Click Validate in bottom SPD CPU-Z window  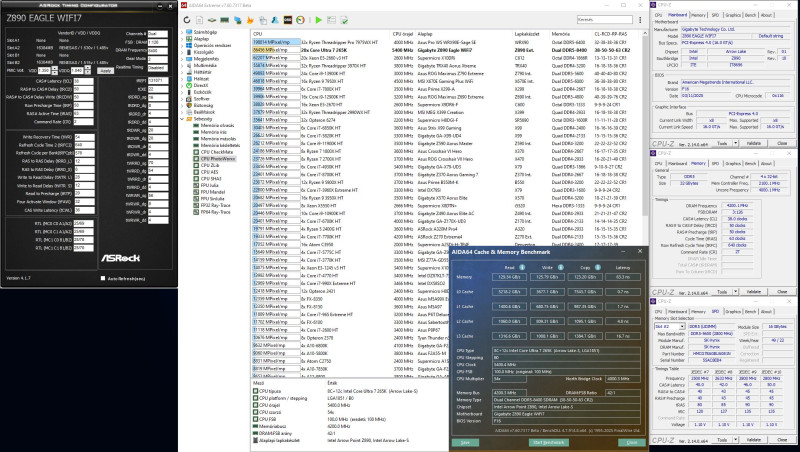coord(754,440)
